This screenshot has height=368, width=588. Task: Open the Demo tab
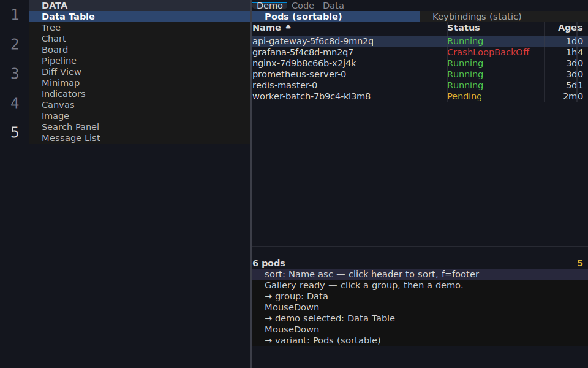[x=269, y=6]
